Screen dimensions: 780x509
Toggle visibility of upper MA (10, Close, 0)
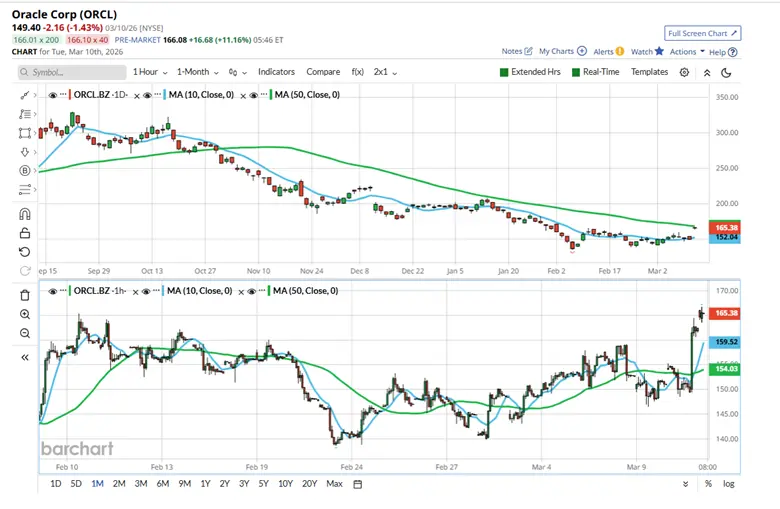[x=147, y=95]
